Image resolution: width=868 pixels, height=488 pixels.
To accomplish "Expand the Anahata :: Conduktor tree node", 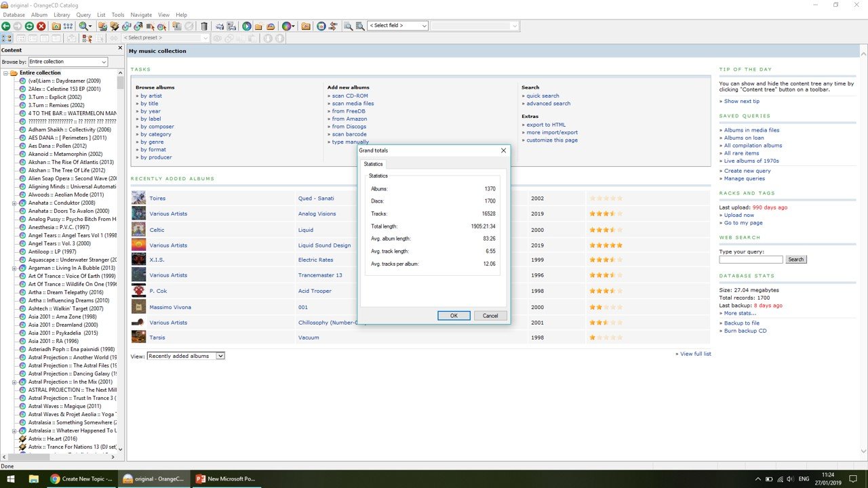I will click(14, 203).
